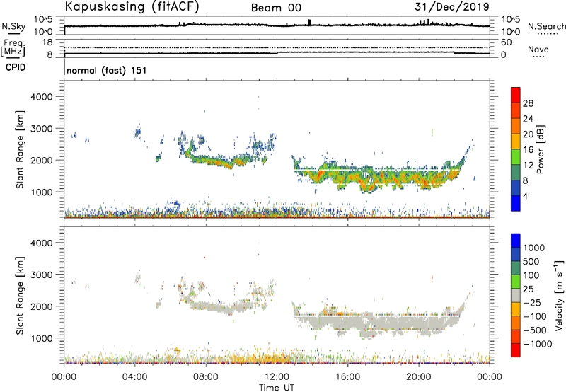Click the 'N.Search' legend label

pyautogui.click(x=546, y=26)
